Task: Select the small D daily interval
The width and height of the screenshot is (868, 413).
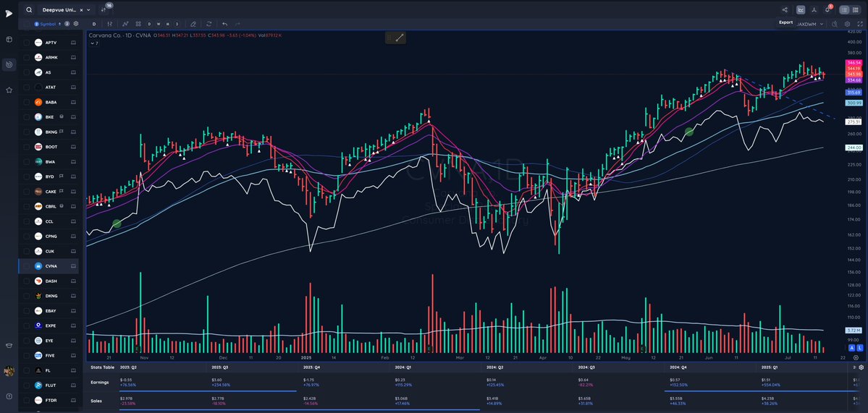Action: click(148, 24)
